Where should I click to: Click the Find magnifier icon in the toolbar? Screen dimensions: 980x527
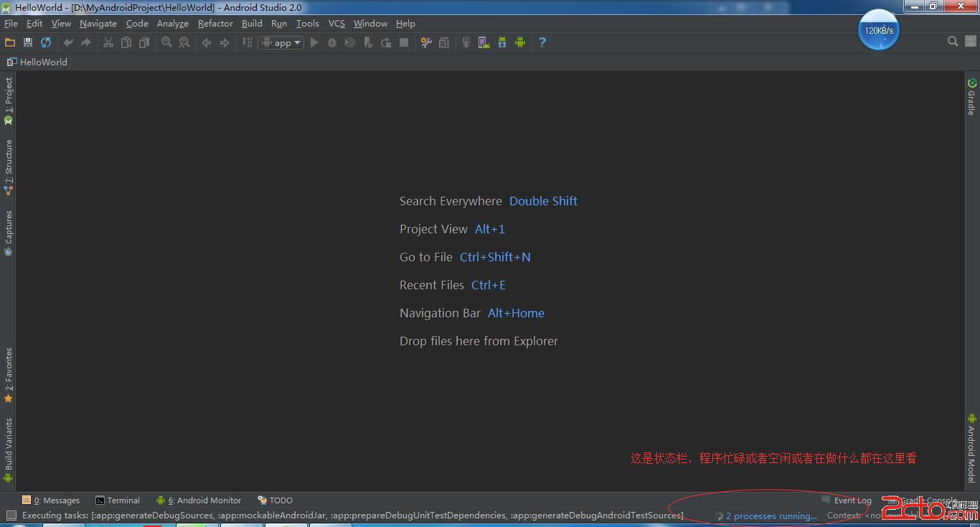(x=166, y=42)
